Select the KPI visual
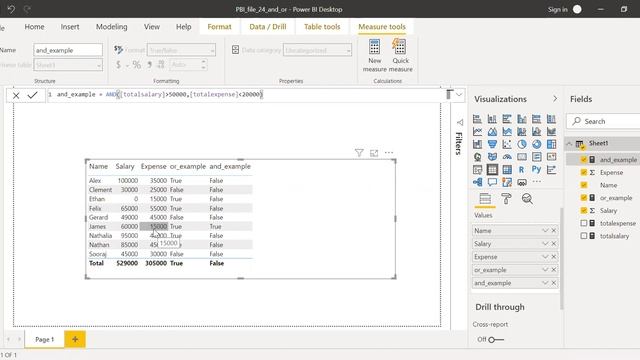The image size is (640, 360). [x=551, y=157]
